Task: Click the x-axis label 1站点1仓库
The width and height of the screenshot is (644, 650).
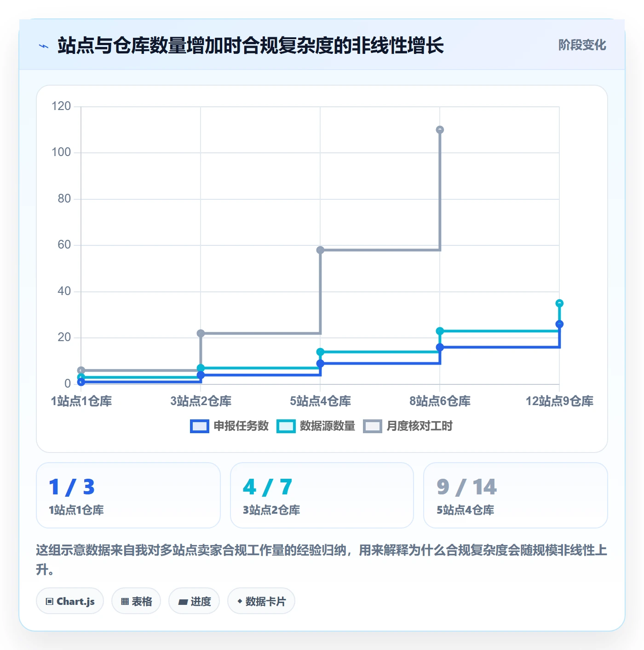Action: (x=81, y=401)
